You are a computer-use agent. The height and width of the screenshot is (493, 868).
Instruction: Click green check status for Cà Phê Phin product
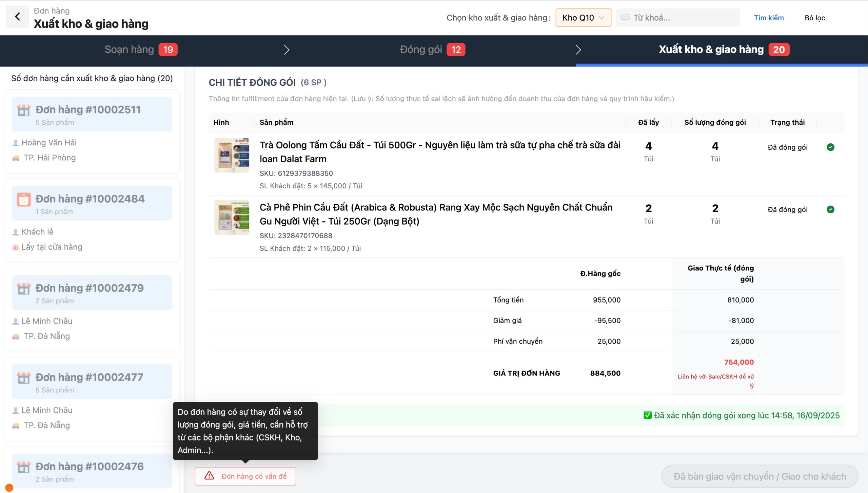click(830, 209)
